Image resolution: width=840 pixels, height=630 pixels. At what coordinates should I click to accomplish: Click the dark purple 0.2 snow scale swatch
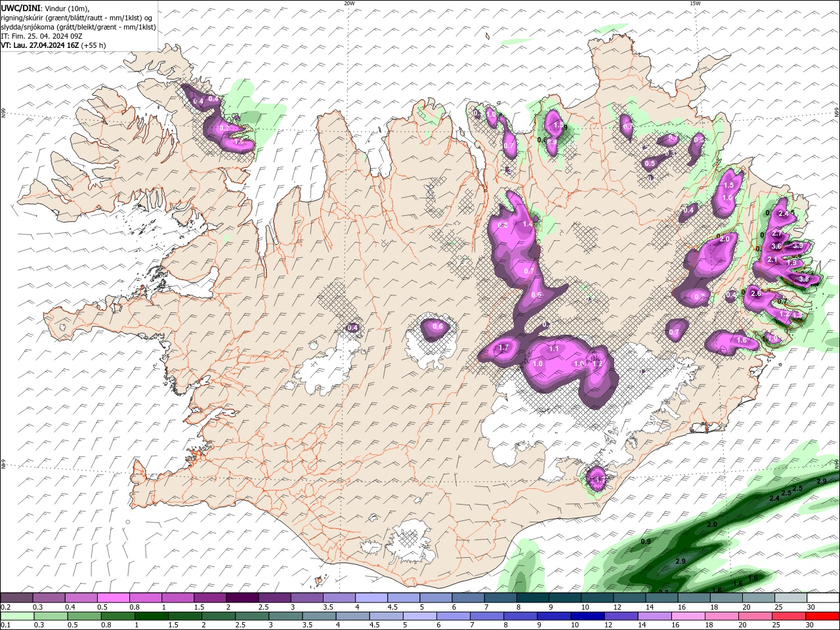[x=16, y=598]
